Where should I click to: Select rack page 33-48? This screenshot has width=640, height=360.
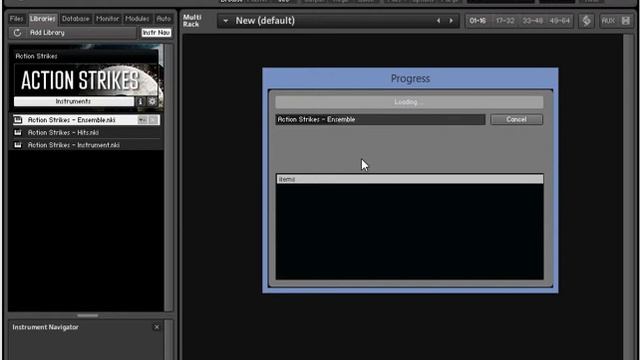pos(533,21)
